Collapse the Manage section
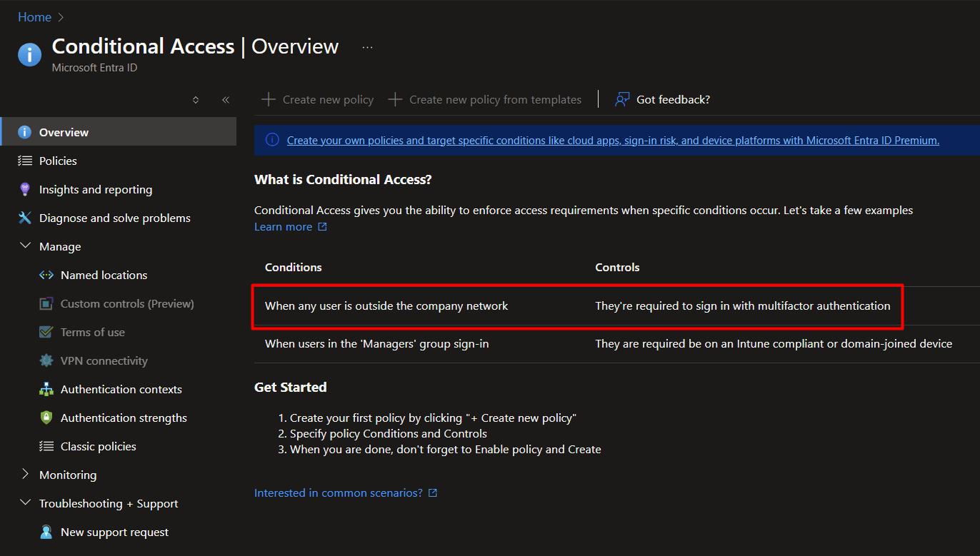Screen dimensions: 980x556 [x=26, y=246]
